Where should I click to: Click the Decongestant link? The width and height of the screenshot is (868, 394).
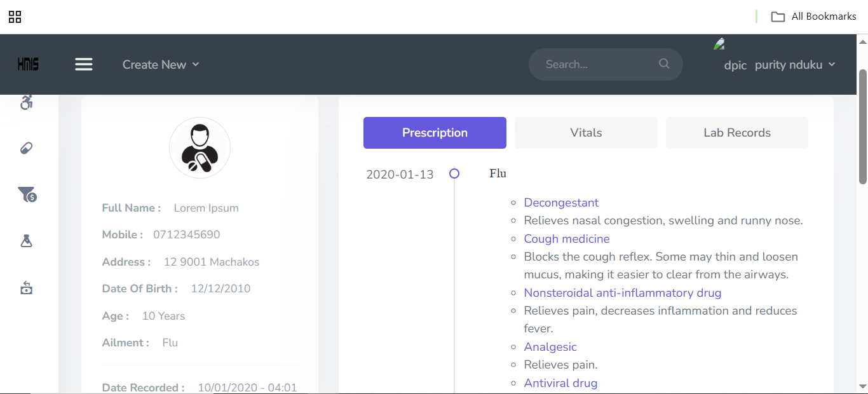point(561,203)
